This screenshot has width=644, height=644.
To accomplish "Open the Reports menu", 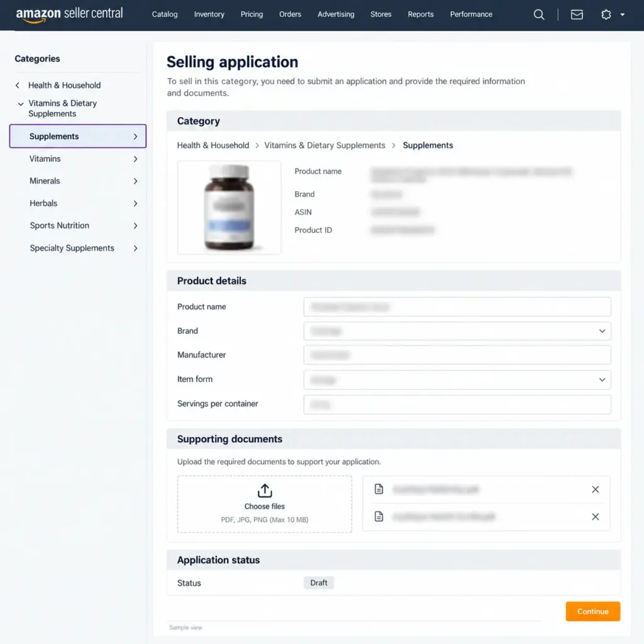I will tap(421, 14).
